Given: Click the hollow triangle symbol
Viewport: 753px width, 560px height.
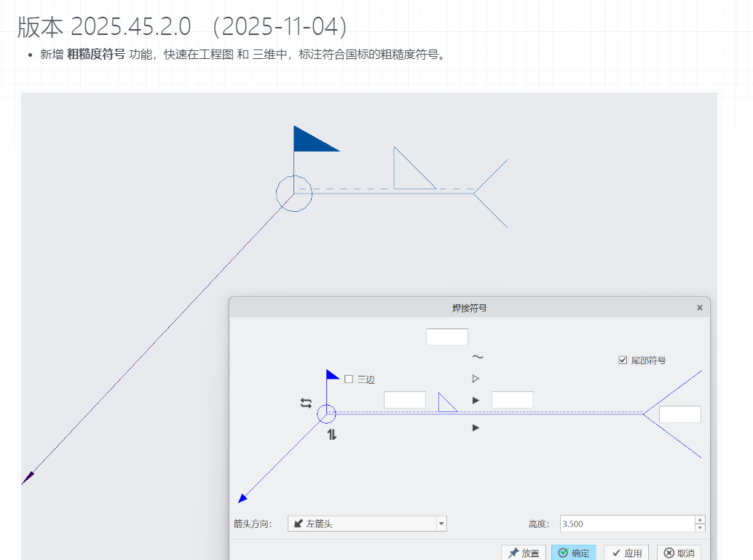Looking at the screenshot, I should (476, 379).
